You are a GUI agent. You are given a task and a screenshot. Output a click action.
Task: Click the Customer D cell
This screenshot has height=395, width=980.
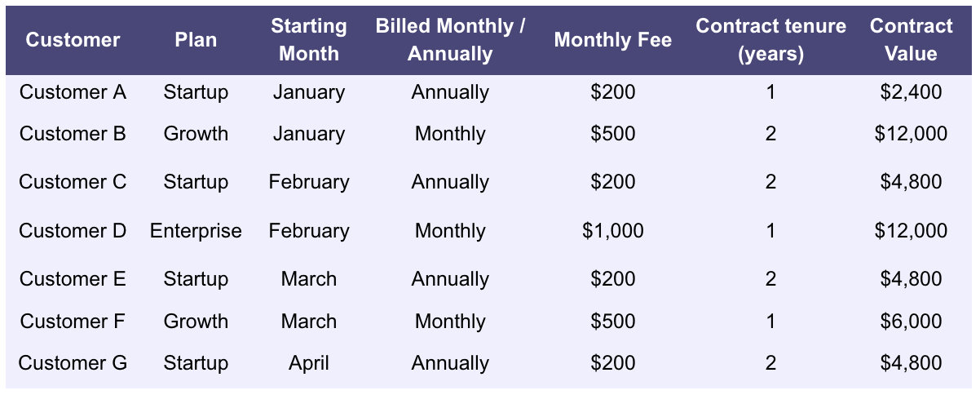pyautogui.click(x=73, y=231)
